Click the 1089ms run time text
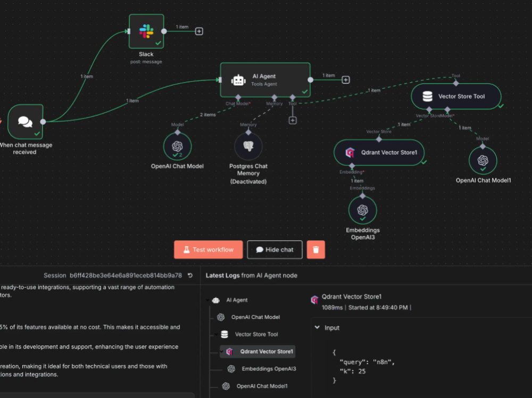 point(332,308)
